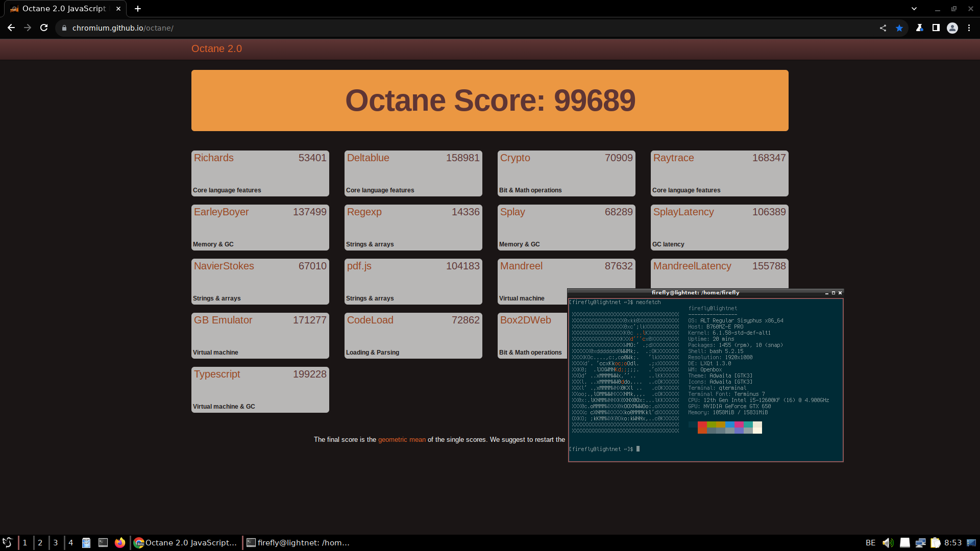Open the Chrome profile avatar menu
980x551 pixels.
tap(952, 28)
